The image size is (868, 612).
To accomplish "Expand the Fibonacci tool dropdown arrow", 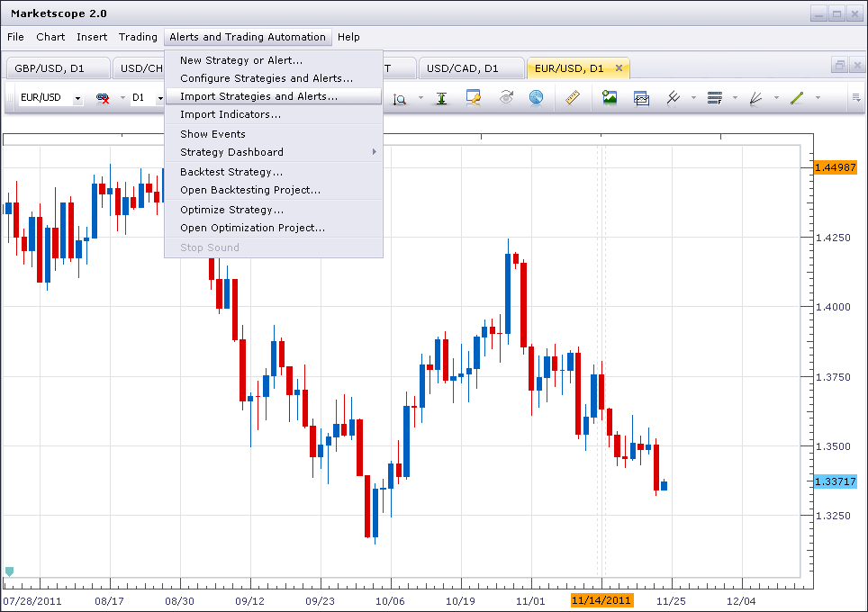I will 735,98.
